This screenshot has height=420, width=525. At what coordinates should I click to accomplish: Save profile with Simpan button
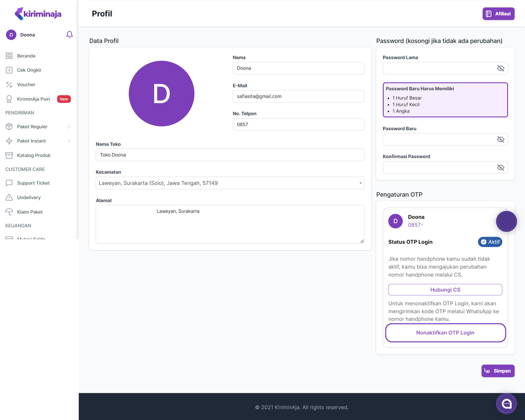click(x=498, y=371)
